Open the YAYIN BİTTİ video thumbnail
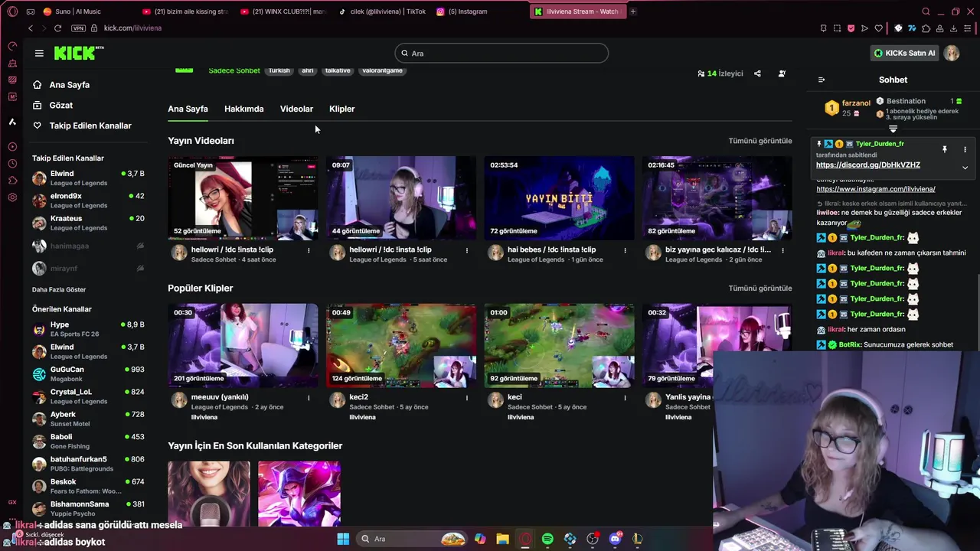Screen dimensions: 980x551 point(559,197)
